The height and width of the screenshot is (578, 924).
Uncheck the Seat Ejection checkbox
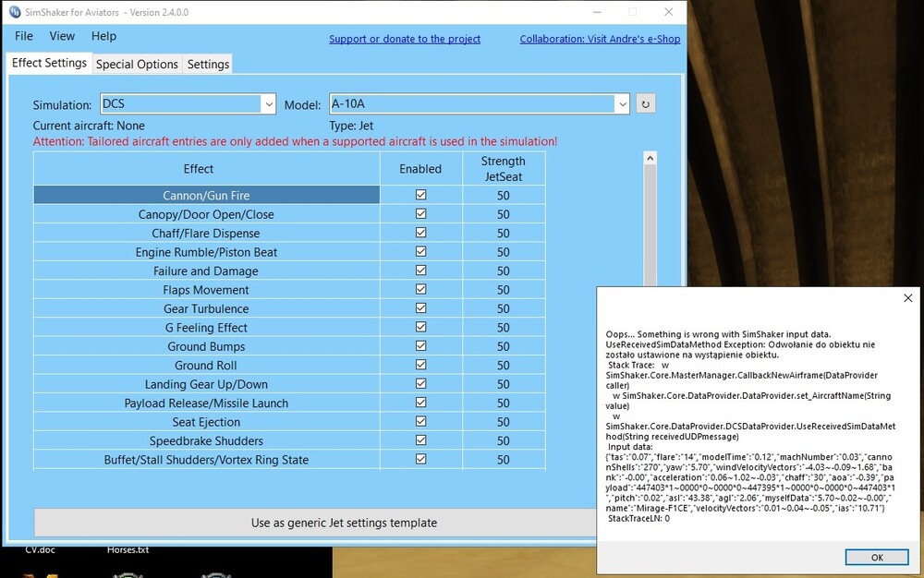420,421
